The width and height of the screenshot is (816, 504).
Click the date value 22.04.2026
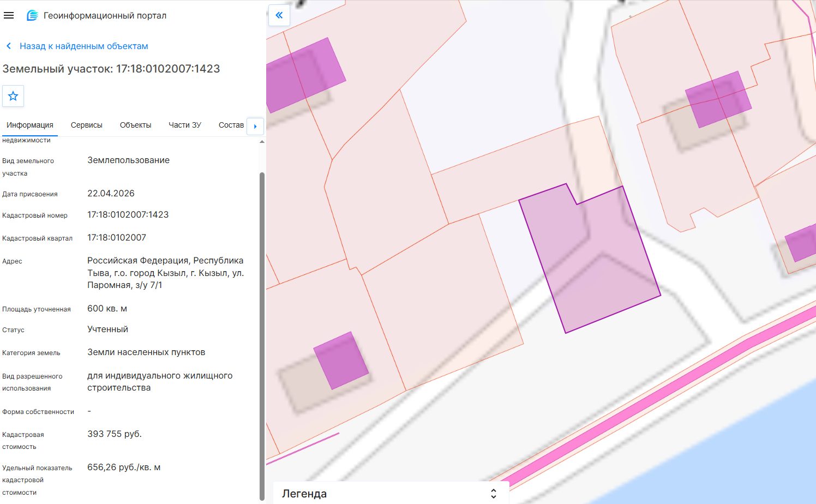pyautogui.click(x=111, y=194)
